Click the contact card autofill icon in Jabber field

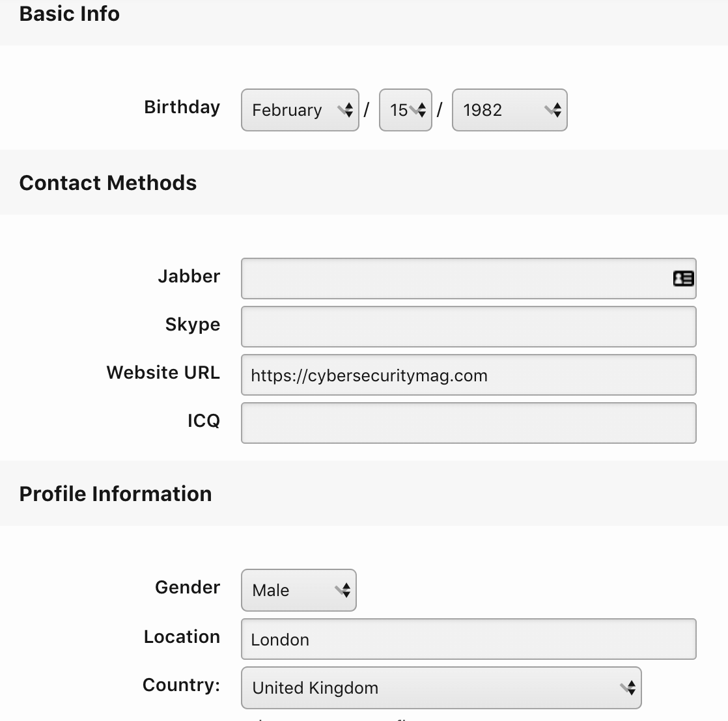click(x=683, y=279)
